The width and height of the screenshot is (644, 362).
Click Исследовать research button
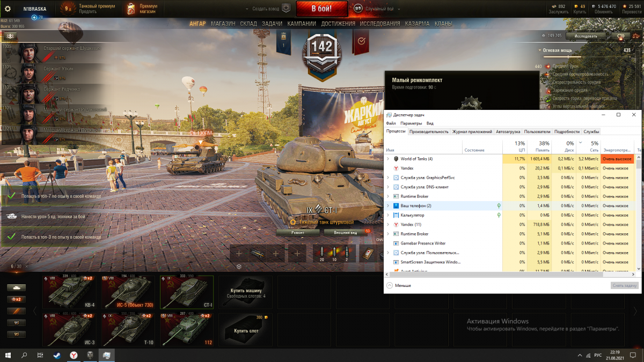585,36
